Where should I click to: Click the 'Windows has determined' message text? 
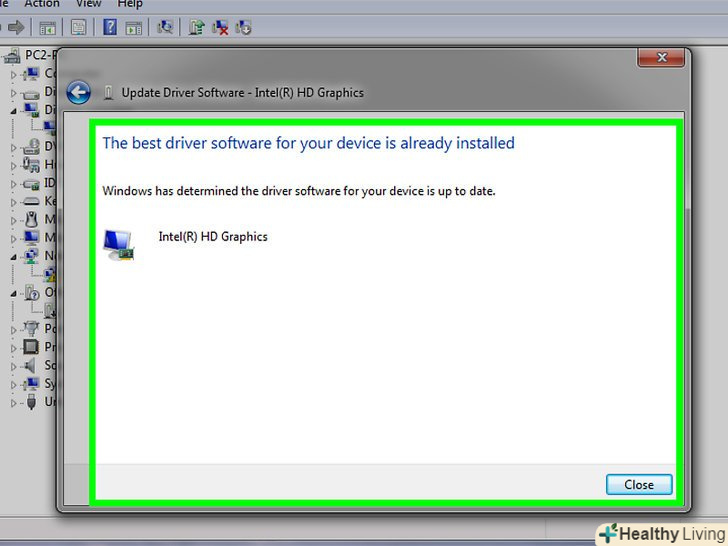click(299, 191)
